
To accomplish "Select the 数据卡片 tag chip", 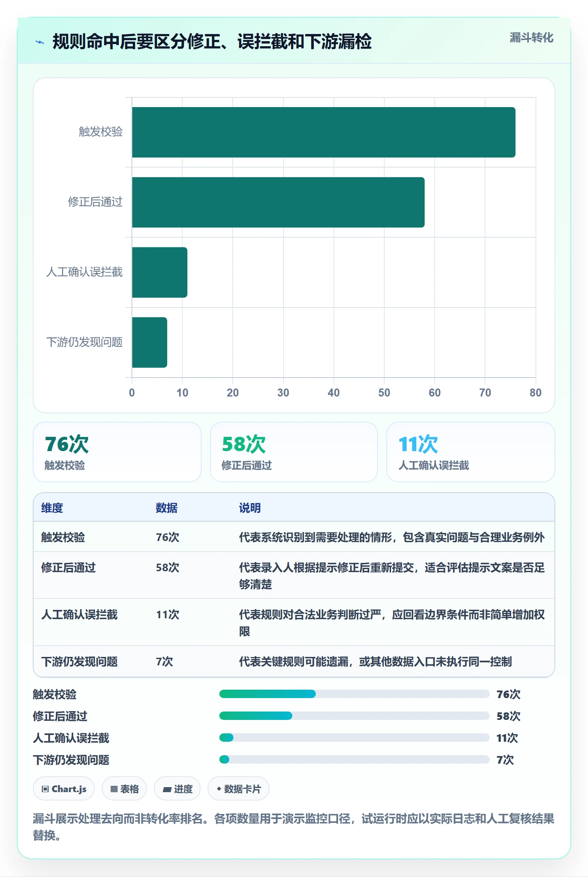I will tap(239, 789).
